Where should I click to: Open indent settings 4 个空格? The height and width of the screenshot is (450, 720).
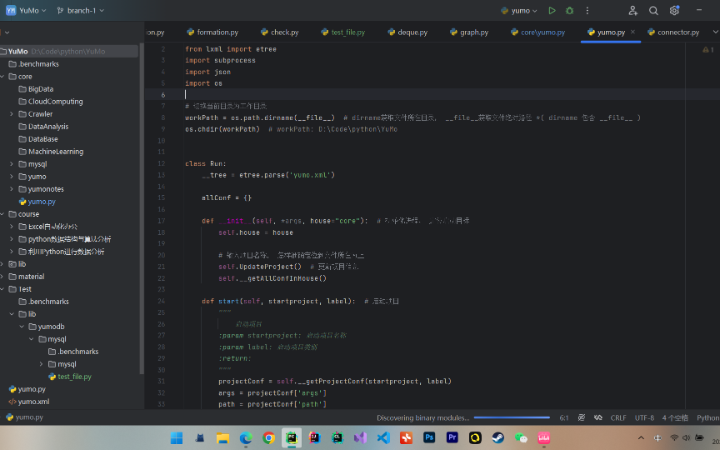click(675, 418)
